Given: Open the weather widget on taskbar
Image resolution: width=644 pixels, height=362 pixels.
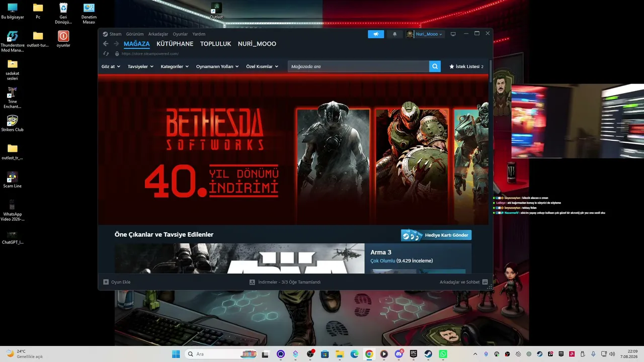Looking at the screenshot, I should (x=24, y=354).
